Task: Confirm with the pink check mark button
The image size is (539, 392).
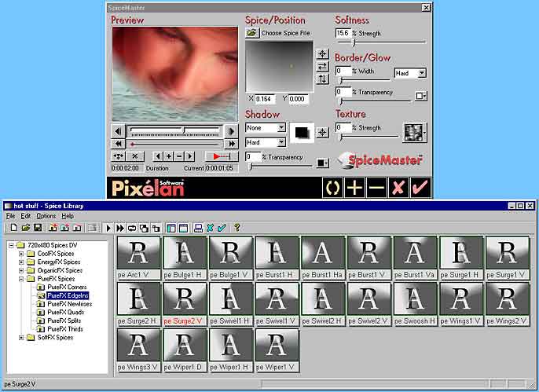Action: point(420,188)
